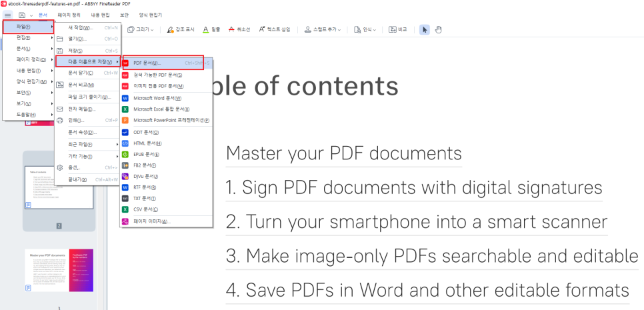
Task: Click the floppy icon beside 저장(S)
Action: point(60,51)
